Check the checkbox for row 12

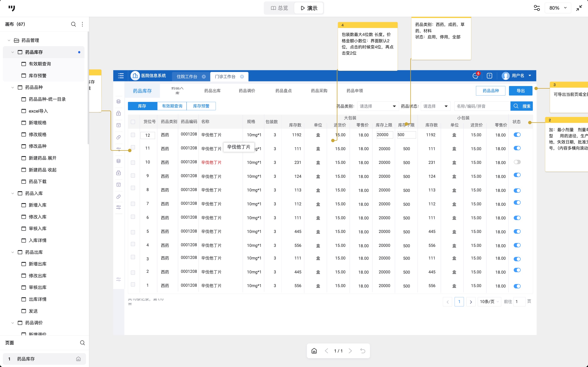click(x=133, y=135)
